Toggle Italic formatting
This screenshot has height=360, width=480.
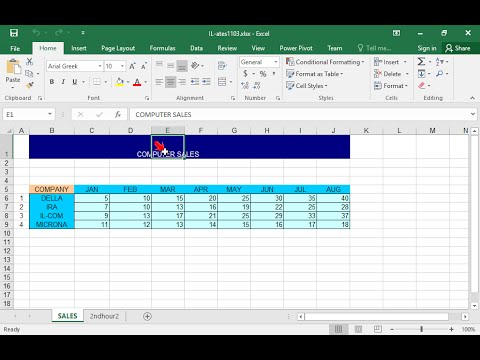[x=63, y=82]
